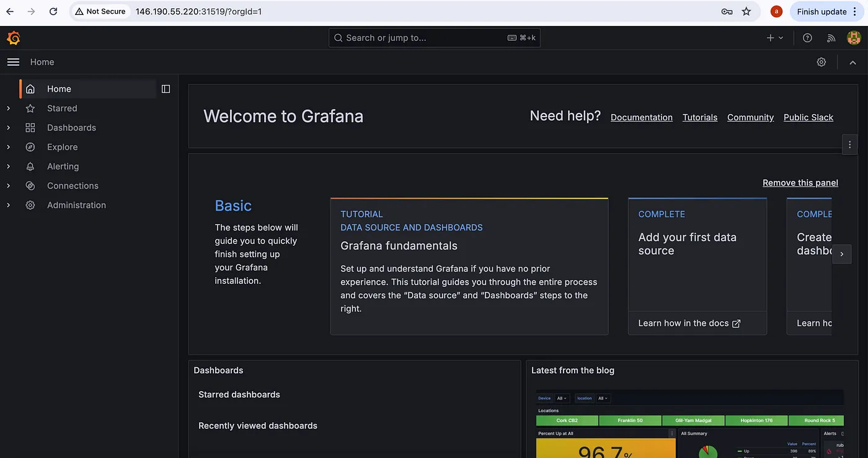This screenshot has width=868, height=458.
Task: Click the Starred dashboards heading
Action: click(239, 395)
